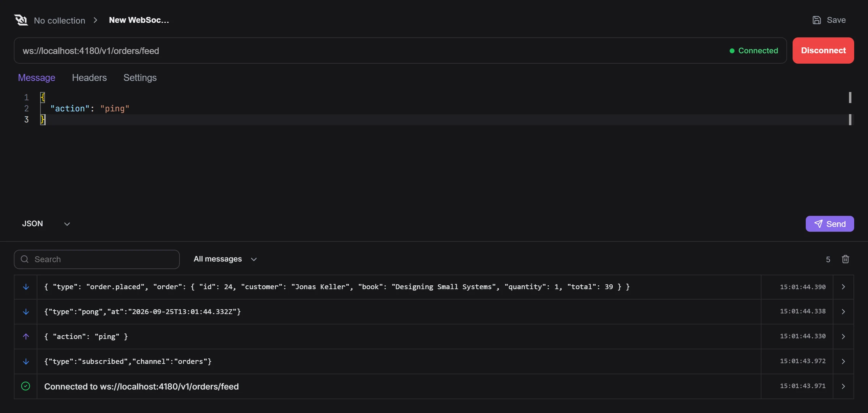Click the timestamp 15:01:43.972

pos(803,361)
